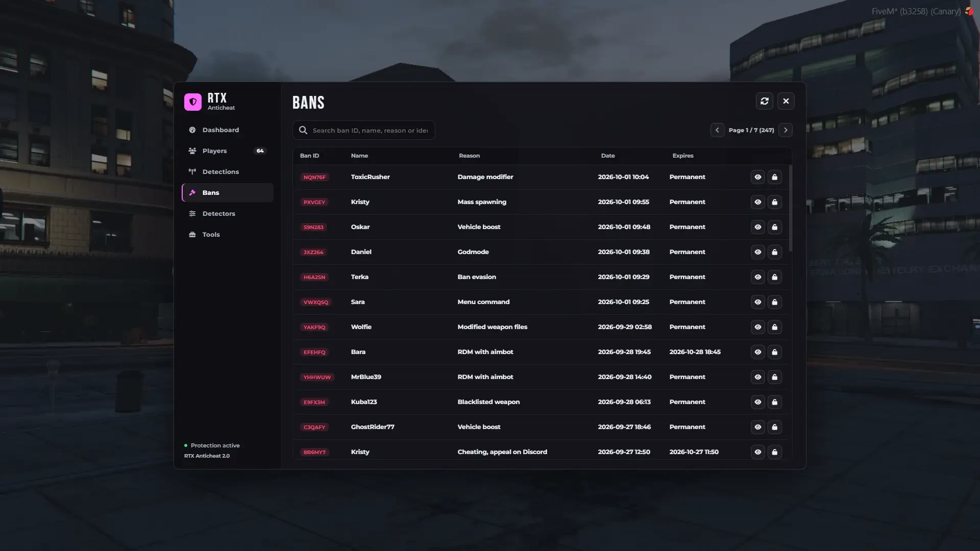The height and width of the screenshot is (551, 980).
Task: Unban Sara via the lock icon
Action: point(774,302)
